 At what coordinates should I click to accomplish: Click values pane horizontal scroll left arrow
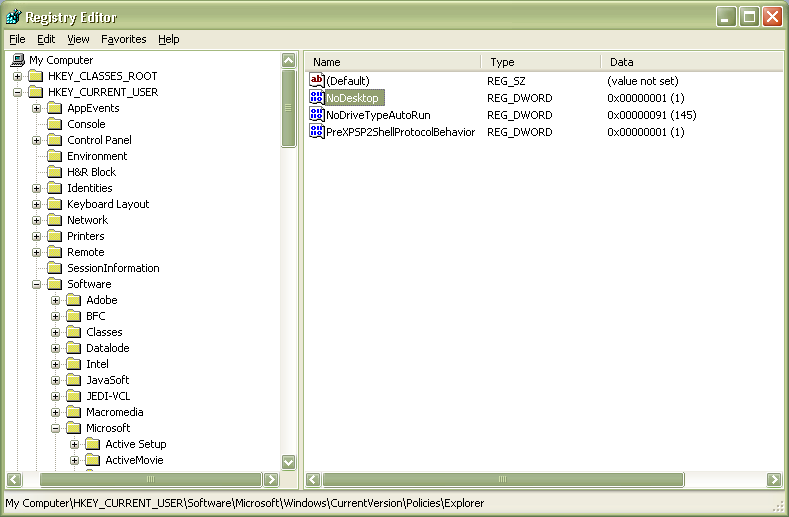point(313,479)
